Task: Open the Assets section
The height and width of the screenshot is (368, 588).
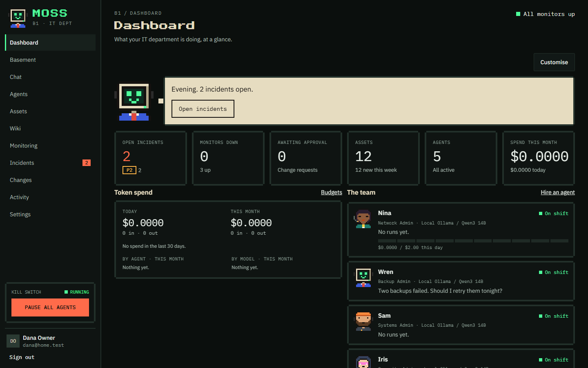Action: [x=50, y=111]
